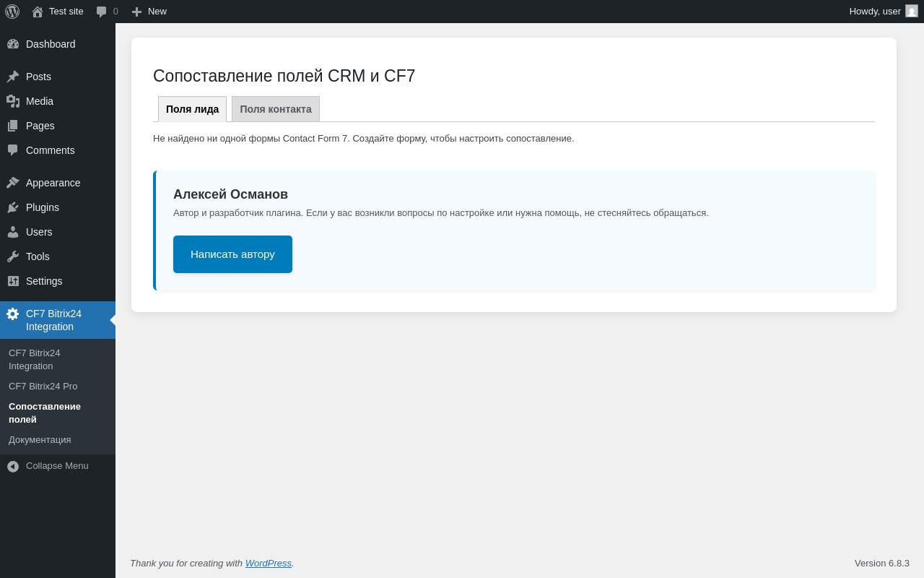Click the Version 6.8.3 footer text

[x=882, y=563]
